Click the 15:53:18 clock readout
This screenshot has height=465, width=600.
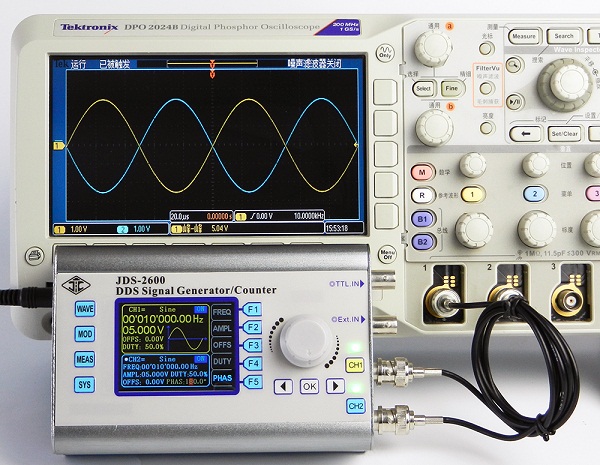click(337, 228)
